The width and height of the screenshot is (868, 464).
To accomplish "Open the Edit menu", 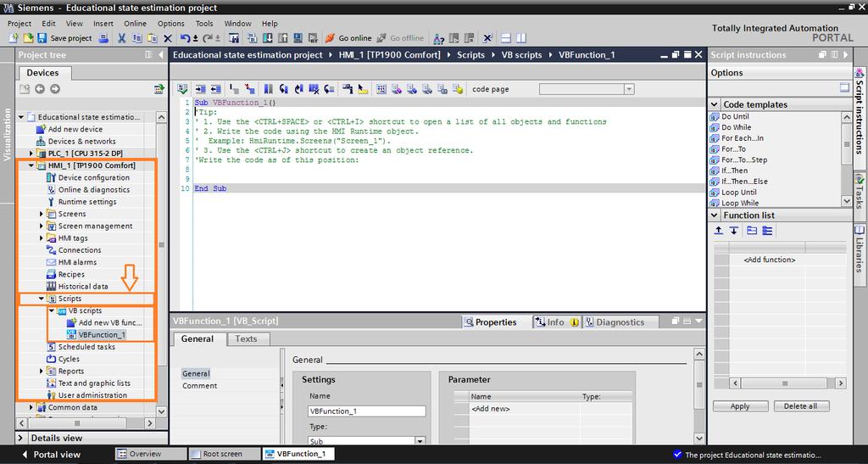I will (x=48, y=23).
